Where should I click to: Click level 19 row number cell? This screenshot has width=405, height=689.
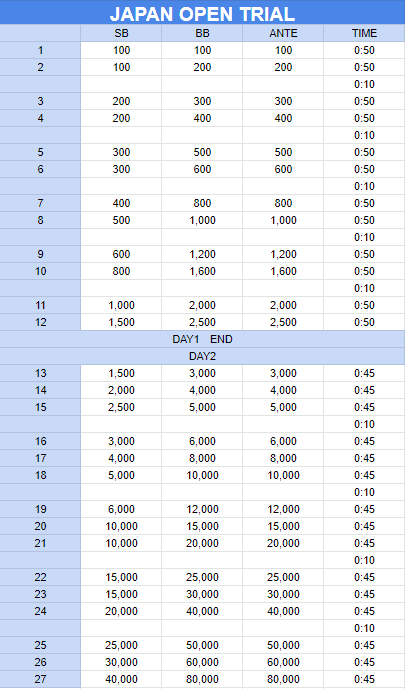coord(40,509)
